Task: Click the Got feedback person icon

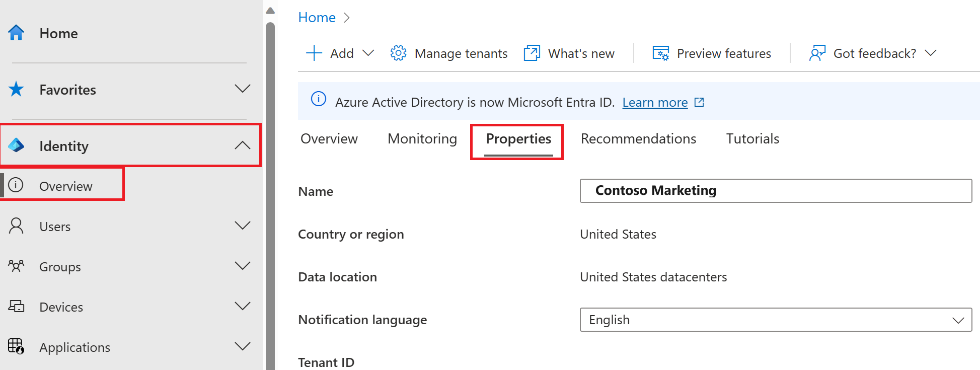Action: tap(817, 53)
